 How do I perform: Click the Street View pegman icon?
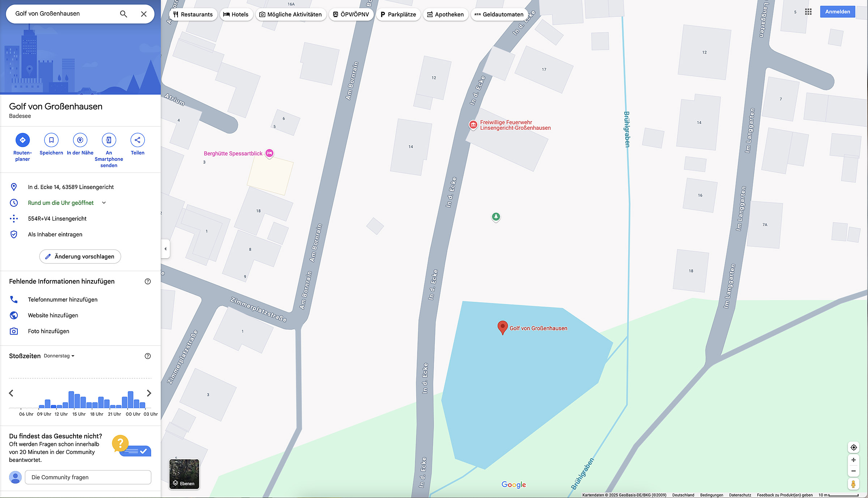click(854, 484)
